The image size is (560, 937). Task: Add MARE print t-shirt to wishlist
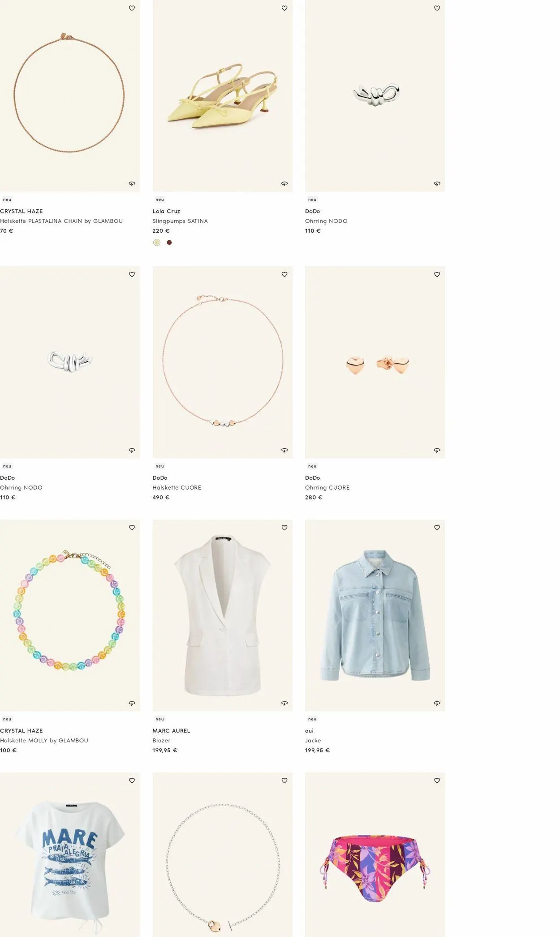click(x=132, y=781)
